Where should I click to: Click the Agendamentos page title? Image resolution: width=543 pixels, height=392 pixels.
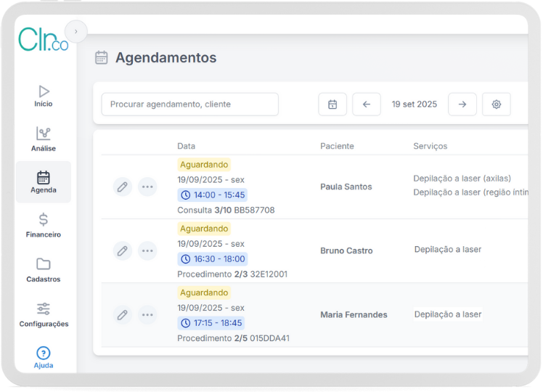point(166,57)
